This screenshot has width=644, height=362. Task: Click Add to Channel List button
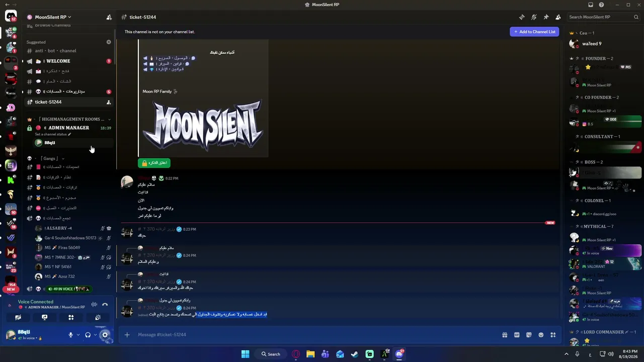[534, 32]
